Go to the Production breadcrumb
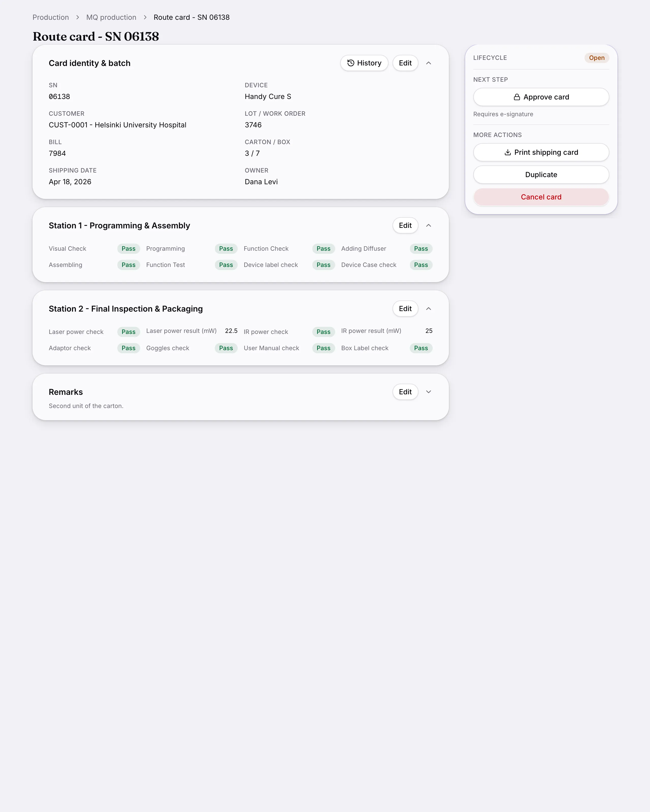 point(51,17)
